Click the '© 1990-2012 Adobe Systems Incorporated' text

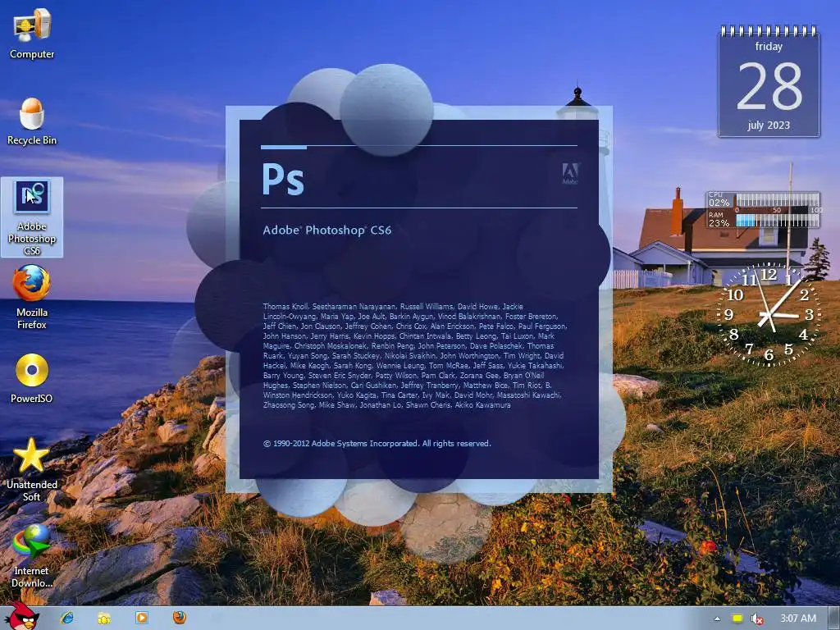click(377, 444)
